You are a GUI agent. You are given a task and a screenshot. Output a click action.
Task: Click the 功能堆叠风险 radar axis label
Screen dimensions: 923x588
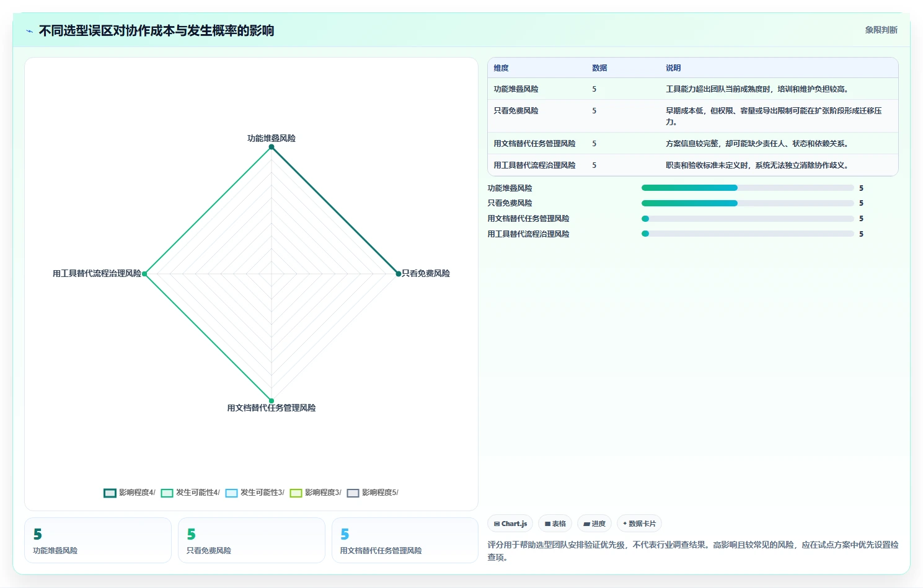click(x=272, y=138)
